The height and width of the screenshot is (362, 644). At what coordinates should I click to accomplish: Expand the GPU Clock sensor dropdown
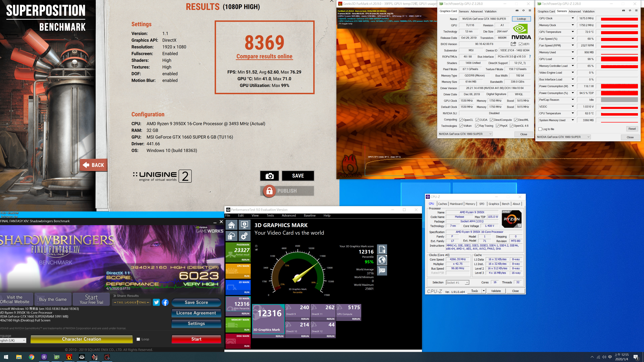click(573, 18)
